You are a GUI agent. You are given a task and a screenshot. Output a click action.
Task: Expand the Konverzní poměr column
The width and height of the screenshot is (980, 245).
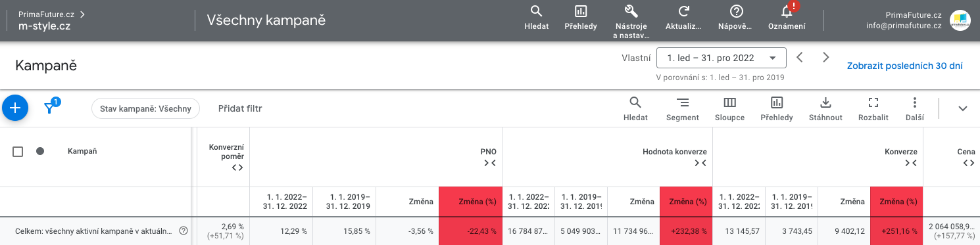click(x=237, y=167)
